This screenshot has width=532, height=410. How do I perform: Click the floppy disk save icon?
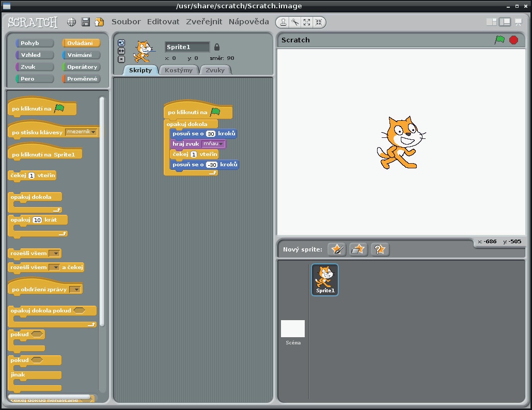pyautogui.click(x=86, y=22)
